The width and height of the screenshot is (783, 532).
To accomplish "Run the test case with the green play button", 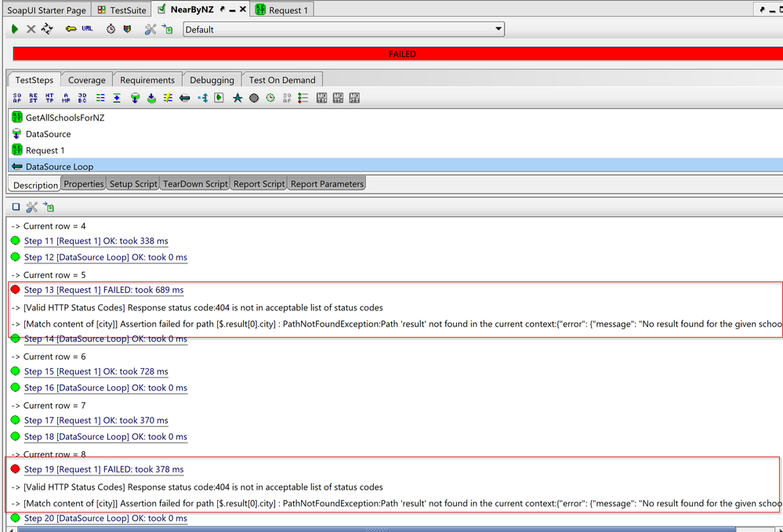I will tap(15, 29).
